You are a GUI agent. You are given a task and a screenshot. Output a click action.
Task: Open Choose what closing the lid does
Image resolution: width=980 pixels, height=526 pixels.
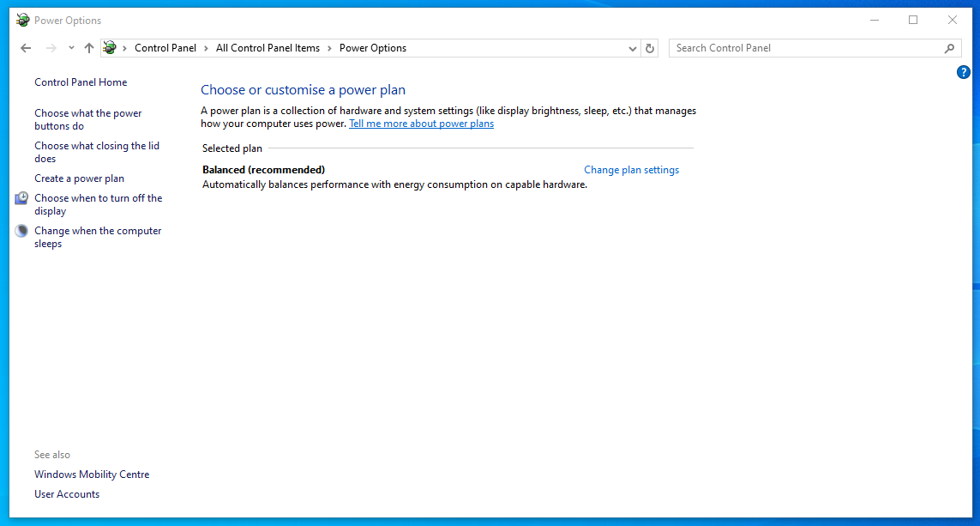[x=97, y=152]
